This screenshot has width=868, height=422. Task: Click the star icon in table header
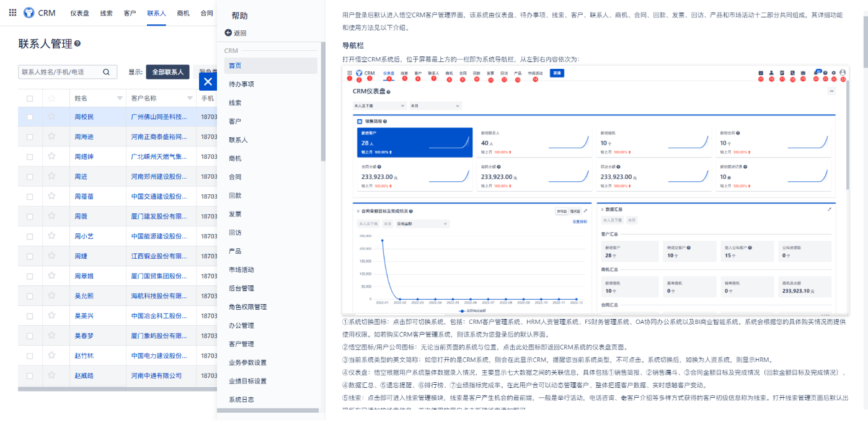(x=51, y=98)
